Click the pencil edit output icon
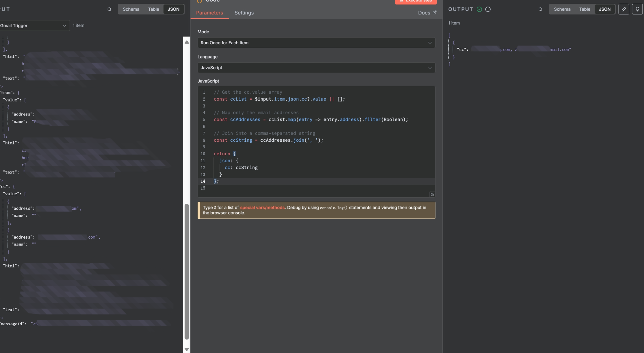Viewport: 644px width, 353px height. click(x=624, y=9)
